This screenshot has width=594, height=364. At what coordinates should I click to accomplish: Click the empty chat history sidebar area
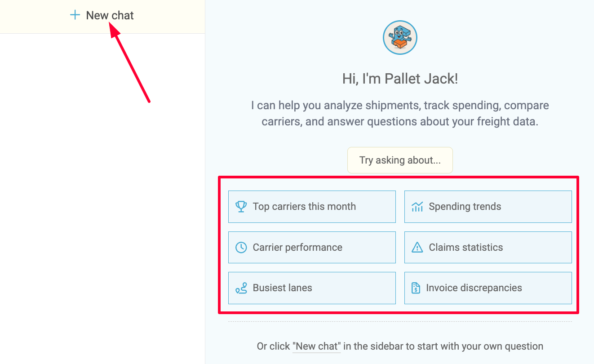click(102, 202)
